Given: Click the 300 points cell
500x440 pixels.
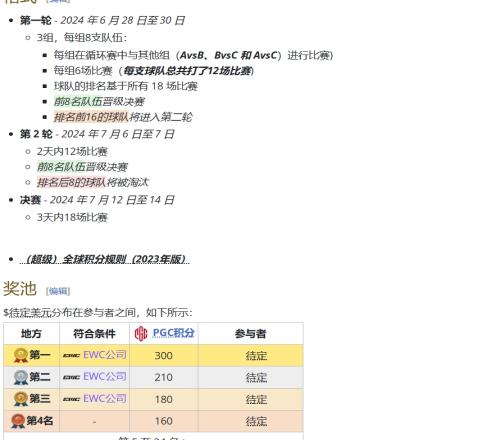Looking at the screenshot, I should [x=164, y=356].
